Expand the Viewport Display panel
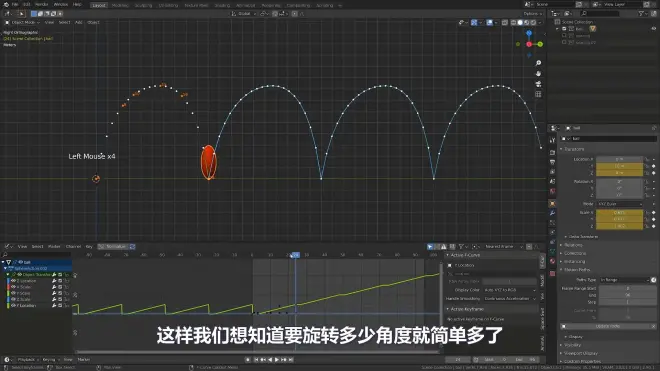 [580, 353]
